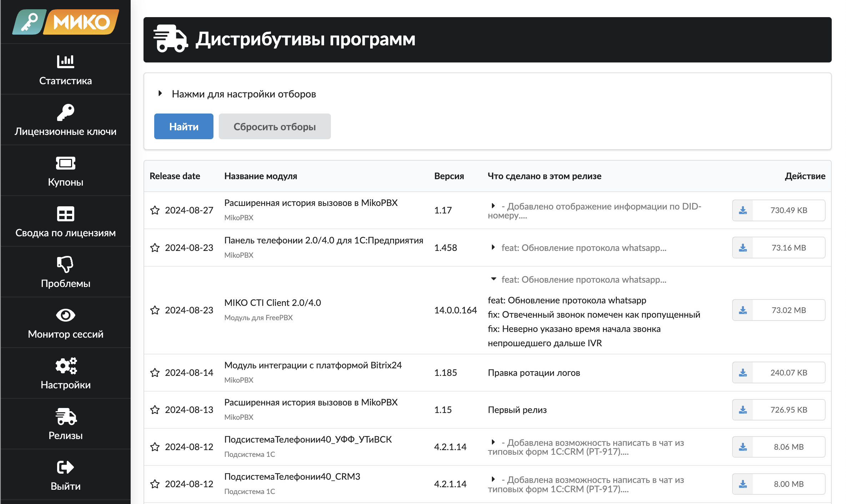Open the Монитор сессий eye icon
Image resolution: width=846 pixels, height=504 pixels.
coord(66,315)
